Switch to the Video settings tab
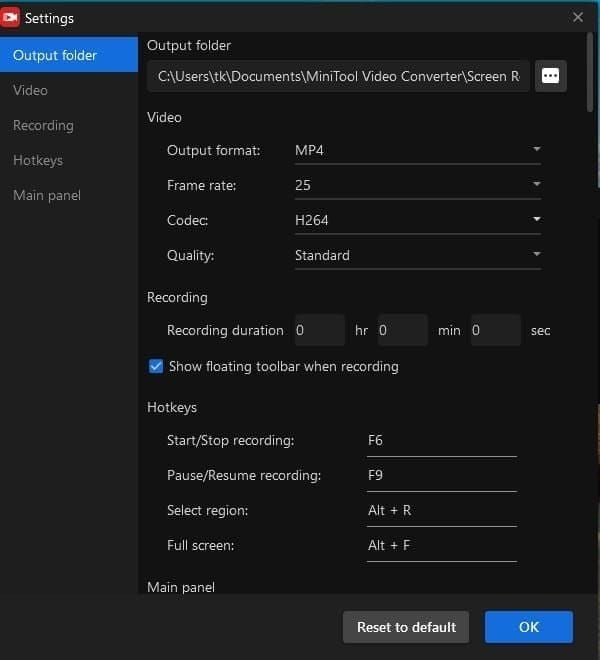The image size is (600, 660). pos(30,90)
